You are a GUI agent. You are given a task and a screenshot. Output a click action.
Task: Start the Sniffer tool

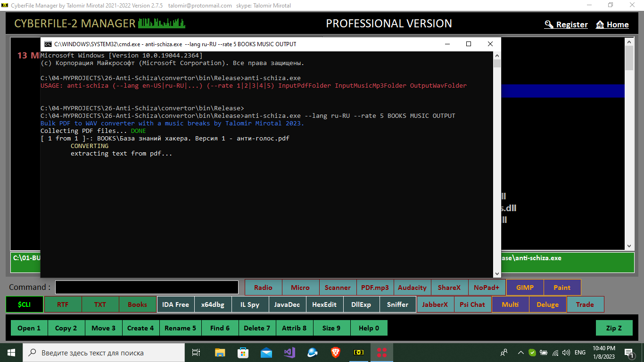398,304
